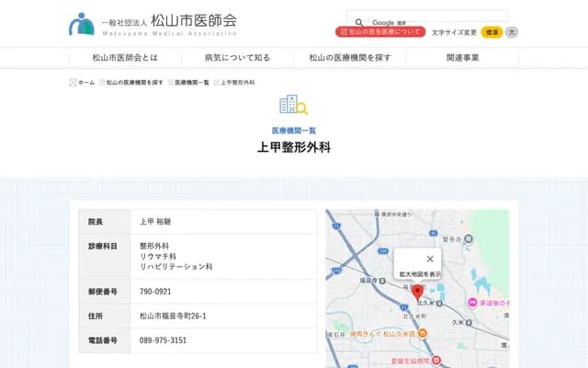Screen dimensions: 588x368
Task: Click 拡大地図を表示 link on map
Action: pyautogui.click(x=420, y=274)
